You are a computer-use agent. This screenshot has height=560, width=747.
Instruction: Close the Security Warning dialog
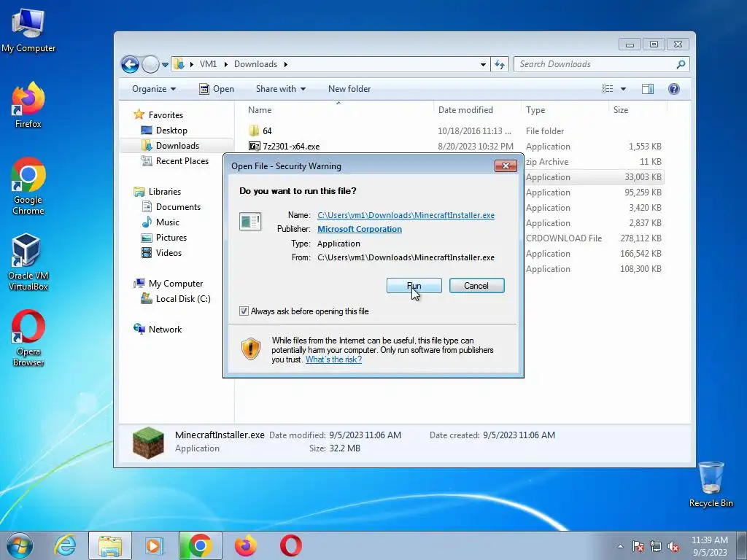[x=506, y=166]
